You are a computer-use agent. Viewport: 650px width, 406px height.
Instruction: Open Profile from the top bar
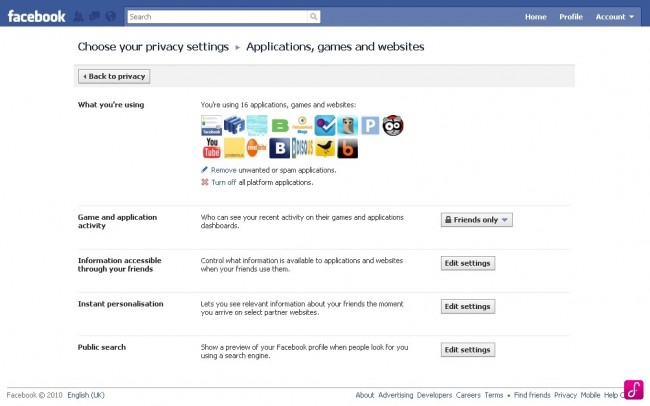coord(571,17)
